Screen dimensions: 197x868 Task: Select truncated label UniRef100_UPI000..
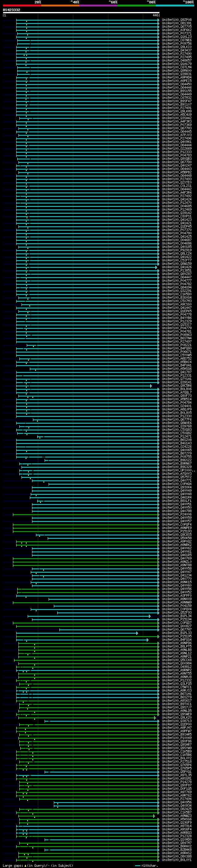point(178,470)
